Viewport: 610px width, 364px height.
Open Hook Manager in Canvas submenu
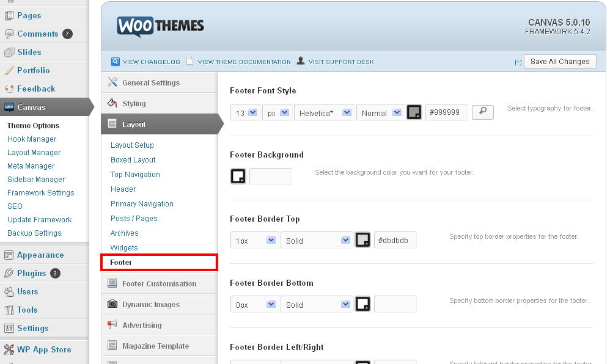coord(32,139)
